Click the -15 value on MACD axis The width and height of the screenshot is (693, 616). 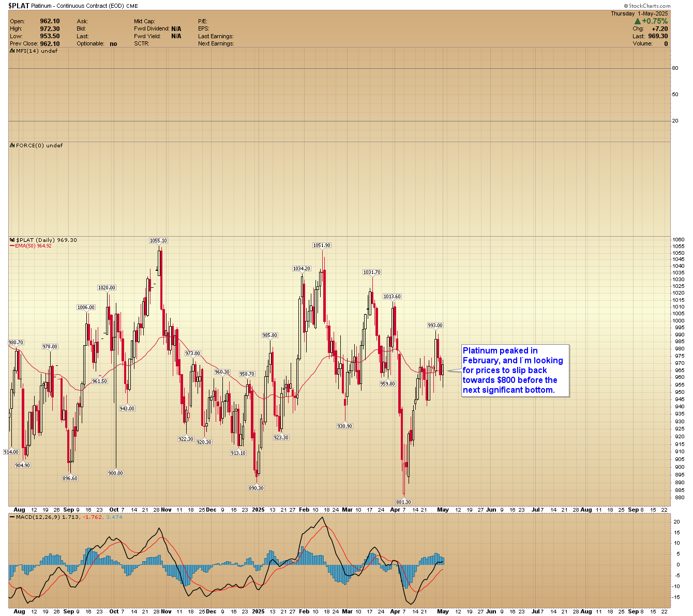pyautogui.click(x=676, y=597)
